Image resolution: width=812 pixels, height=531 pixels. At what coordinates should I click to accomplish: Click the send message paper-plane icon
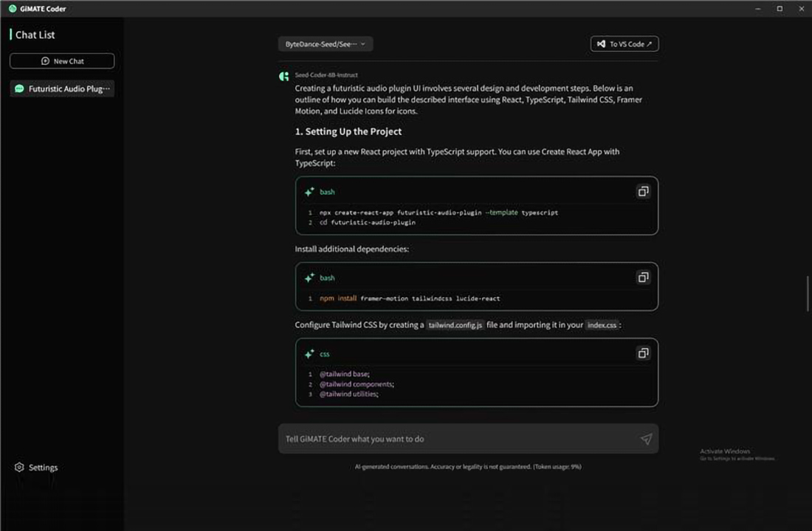646,439
